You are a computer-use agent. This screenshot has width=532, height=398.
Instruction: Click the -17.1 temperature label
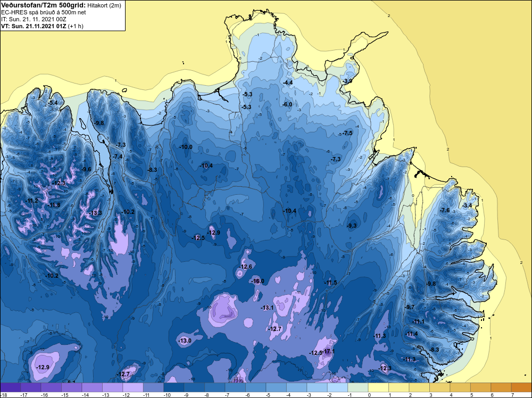pyautogui.click(x=329, y=352)
